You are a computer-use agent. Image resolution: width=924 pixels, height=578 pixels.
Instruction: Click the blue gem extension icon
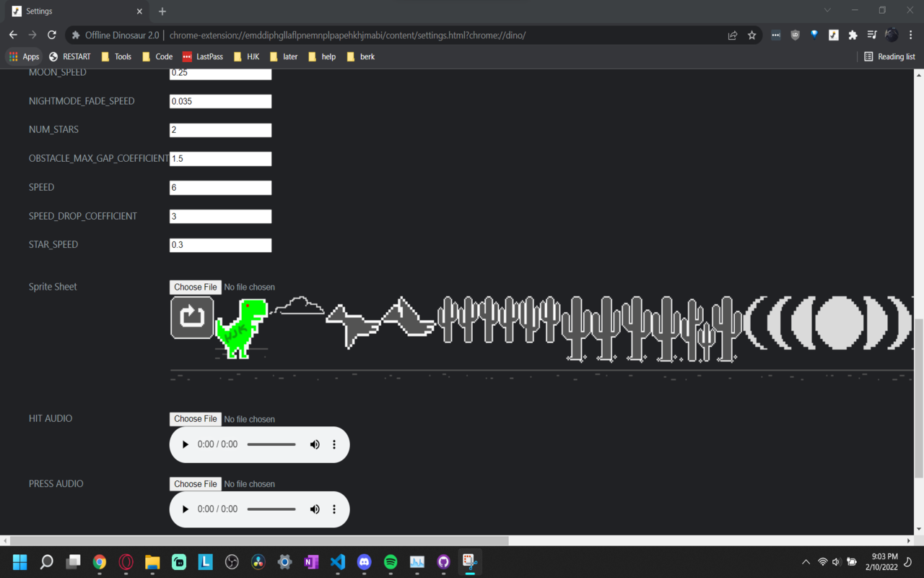coord(814,35)
